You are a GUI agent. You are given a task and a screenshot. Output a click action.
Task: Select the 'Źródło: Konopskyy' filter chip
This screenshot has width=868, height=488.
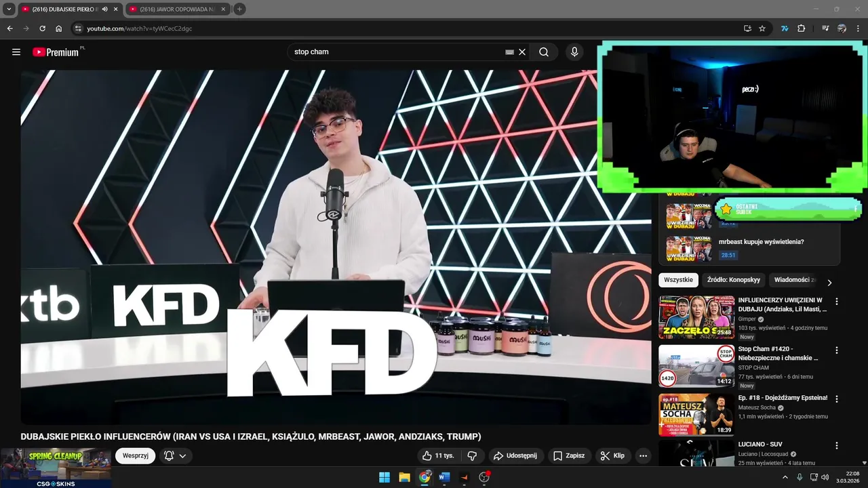pos(734,280)
